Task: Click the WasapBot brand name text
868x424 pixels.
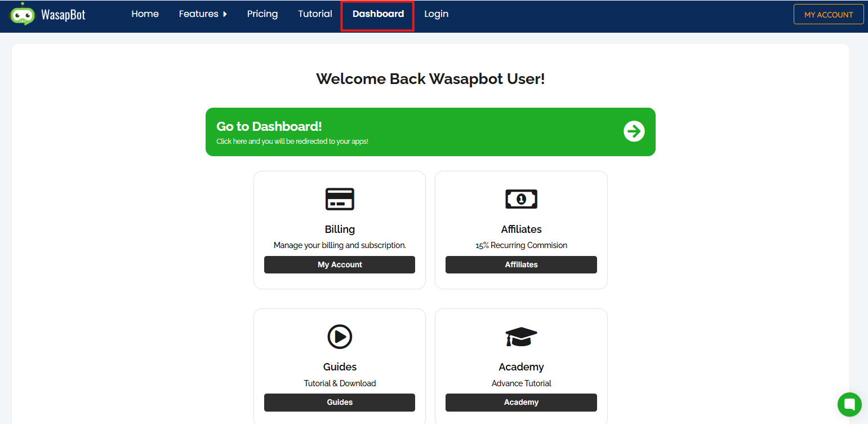Action: tap(63, 15)
